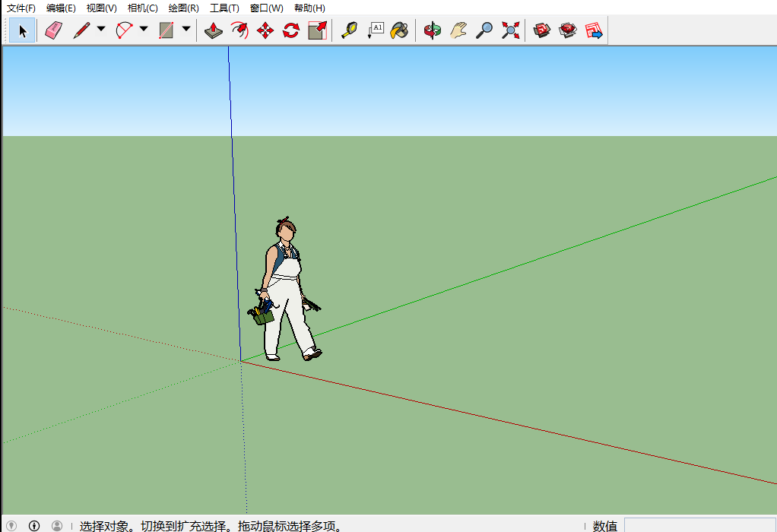Activate the Push/Pull tool
The image size is (777, 532).
point(214,31)
